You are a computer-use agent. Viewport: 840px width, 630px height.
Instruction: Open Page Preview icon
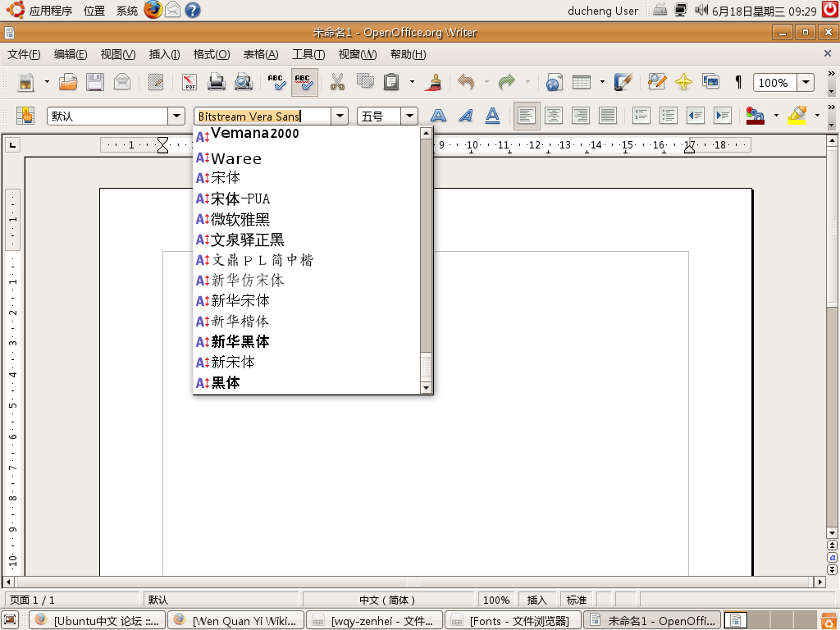(x=243, y=83)
